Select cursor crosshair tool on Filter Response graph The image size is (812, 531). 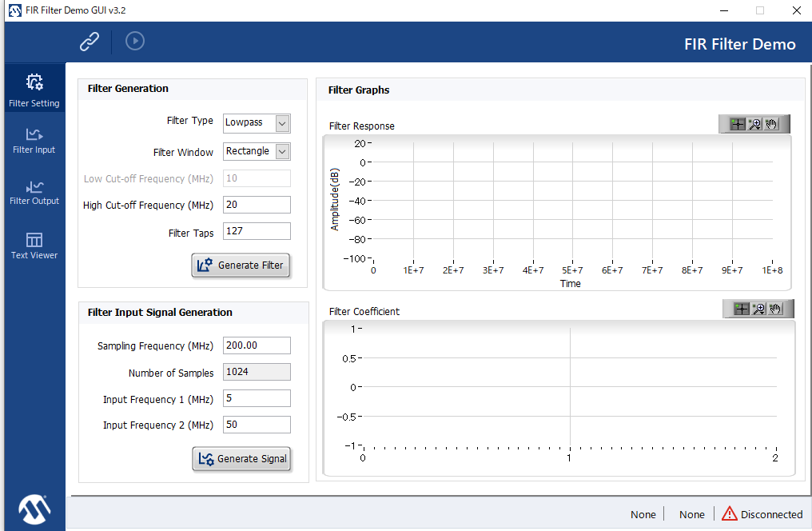(737, 124)
